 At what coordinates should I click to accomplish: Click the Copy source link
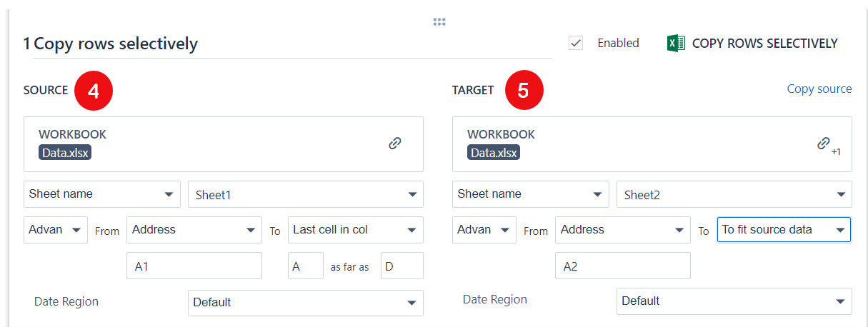[x=819, y=89]
